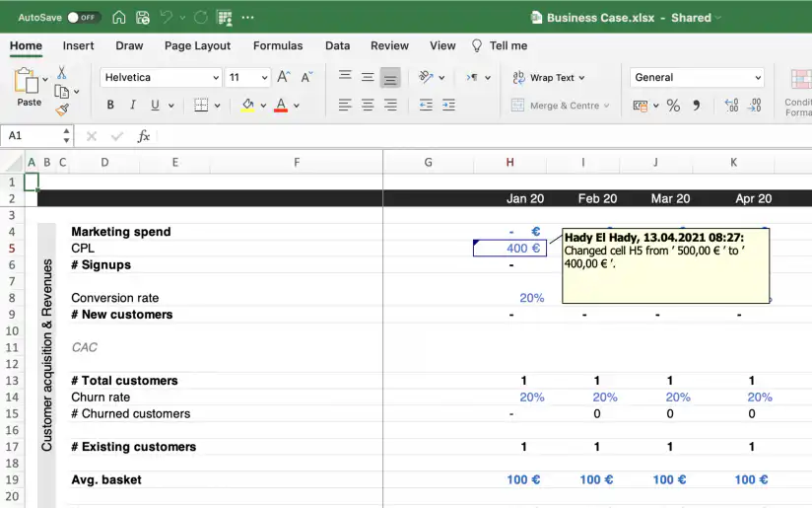The width and height of the screenshot is (812, 508).
Task: Click the fx Insert Function icon
Action: (144, 136)
